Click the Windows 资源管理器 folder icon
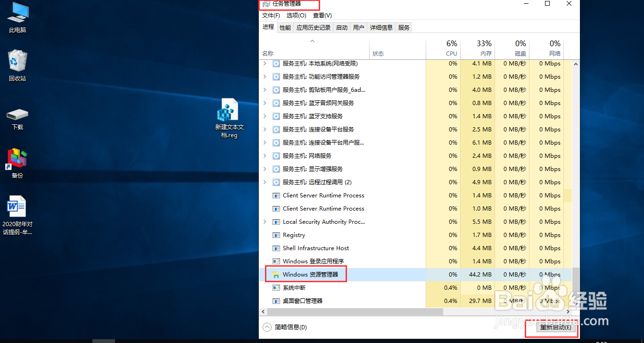The image size is (644, 343). coord(276,275)
